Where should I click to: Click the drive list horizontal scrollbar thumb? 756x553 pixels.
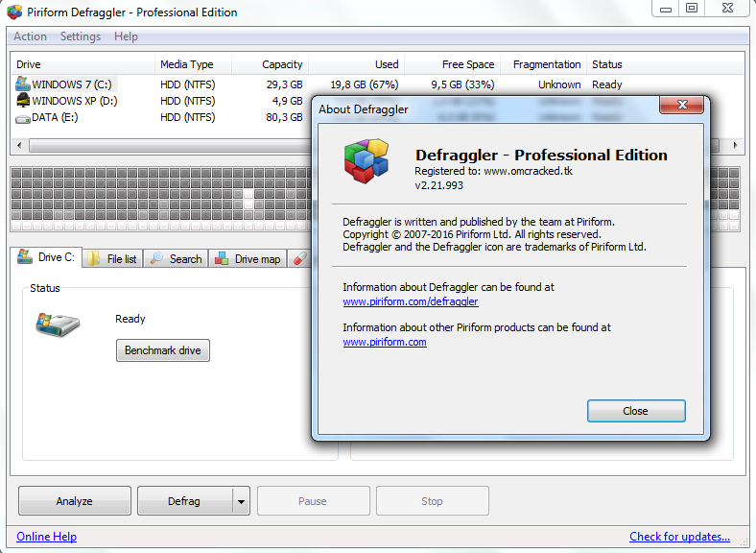(x=374, y=145)
